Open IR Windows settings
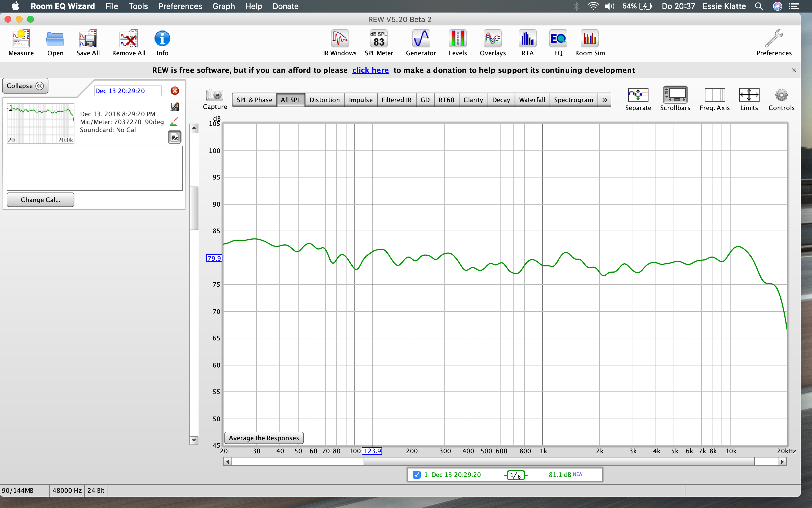Screen dimensions: 812x508 [x=339, y=43]
